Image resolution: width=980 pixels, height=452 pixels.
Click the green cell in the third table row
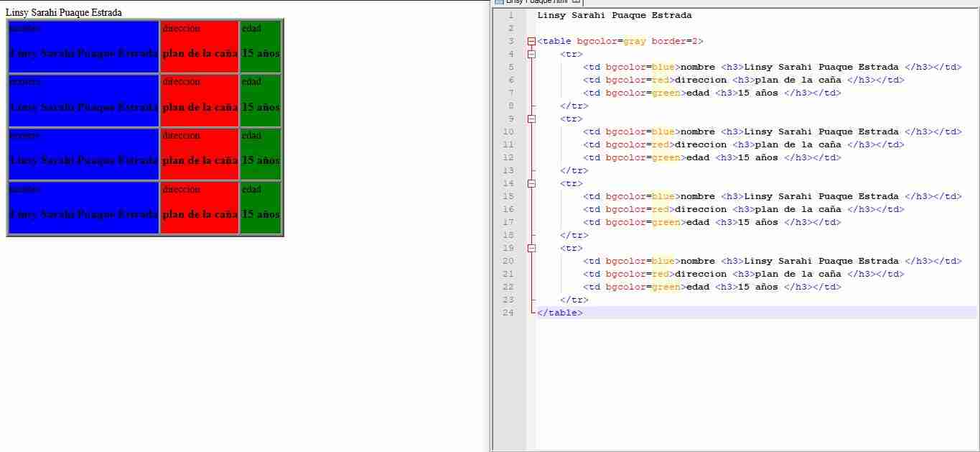click(261, 154)
